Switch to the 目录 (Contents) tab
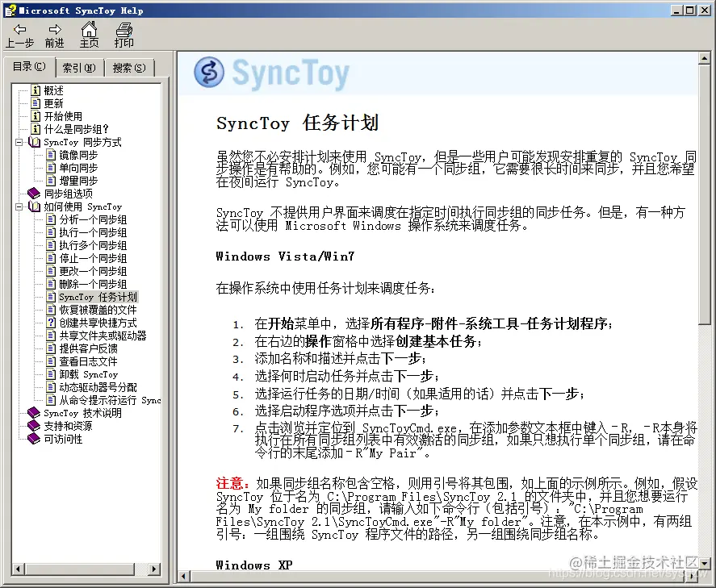Viewport: 716px width, 588px height. click(x=29, y=67)
